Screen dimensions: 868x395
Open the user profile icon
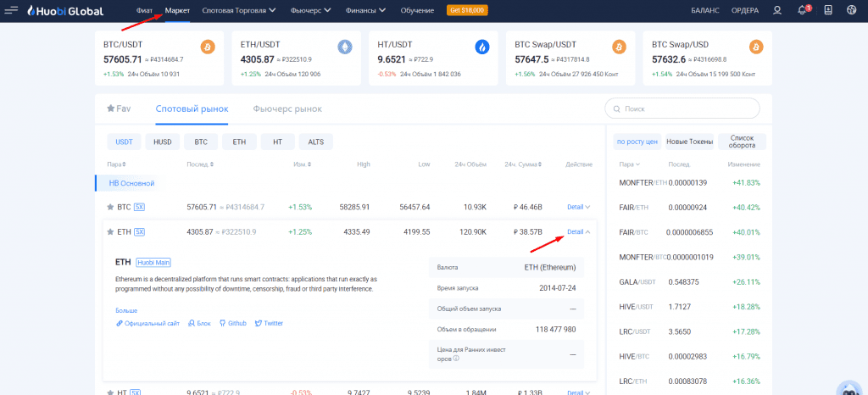[x=778, y=10]
